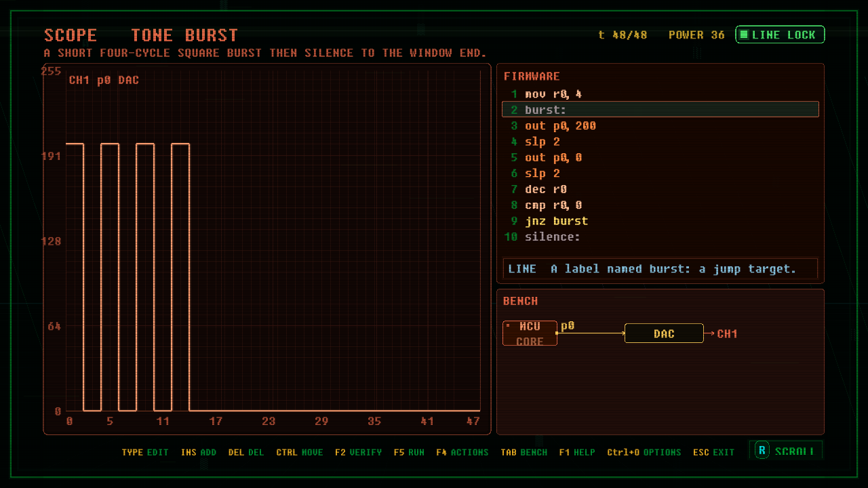
Task: Click the x-axis tick labeled 35
Action: [x=374, y=421]
